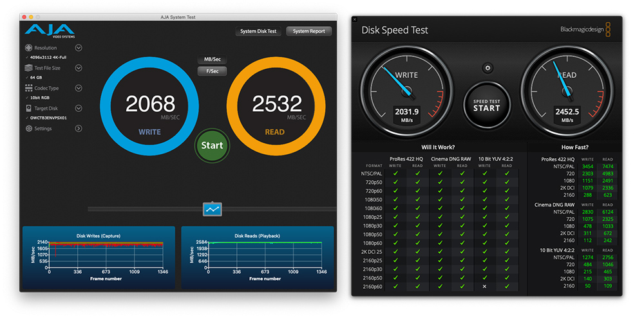This screenshot has width=644, height=317.
Task: Expand the Resolution dropdown chevron
Action: tap(79, 48)
